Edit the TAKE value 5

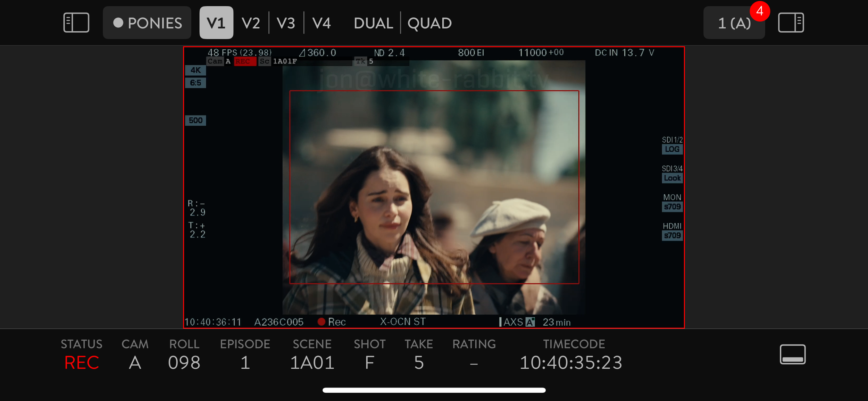pyautogui.click(x=419, y=362)
